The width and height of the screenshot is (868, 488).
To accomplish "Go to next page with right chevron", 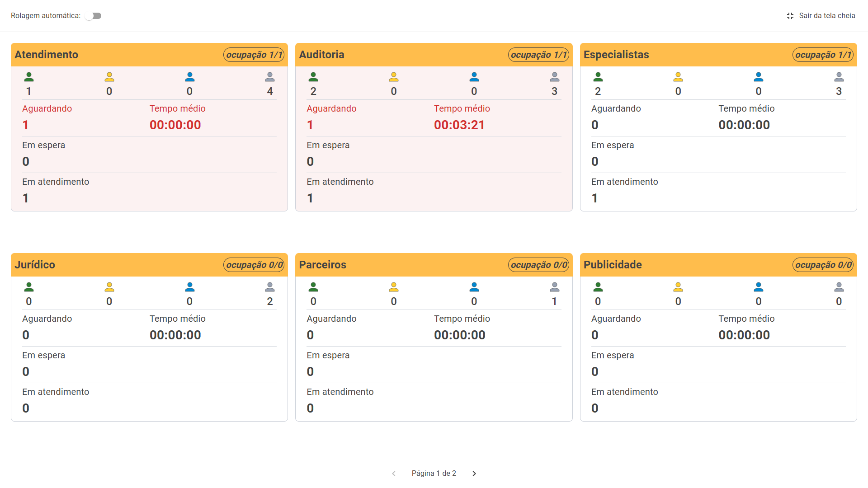I will tap(474, 474).
